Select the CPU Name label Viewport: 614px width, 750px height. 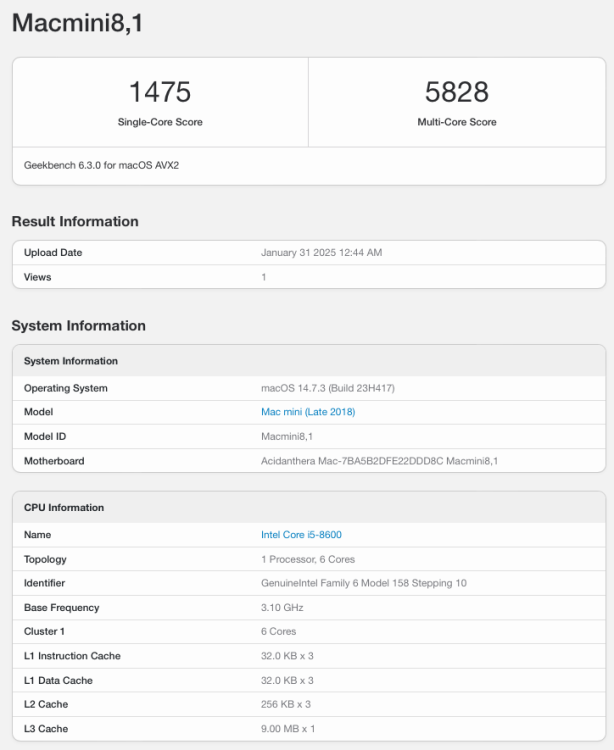(x=37, y=535)
